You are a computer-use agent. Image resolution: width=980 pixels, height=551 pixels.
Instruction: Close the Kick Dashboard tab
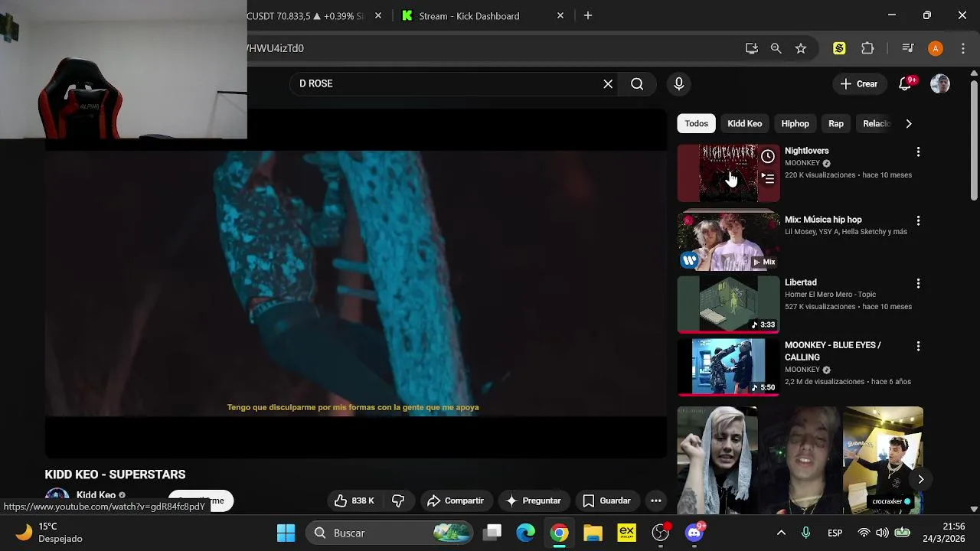coord(560,15)
